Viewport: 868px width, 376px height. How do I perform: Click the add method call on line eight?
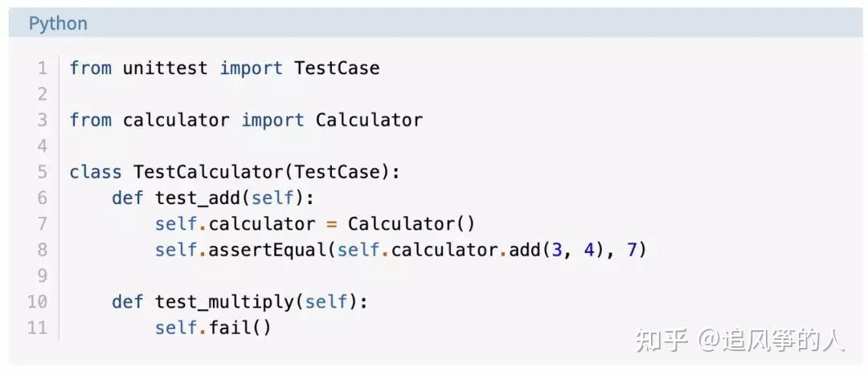click(x=524, y=250)
